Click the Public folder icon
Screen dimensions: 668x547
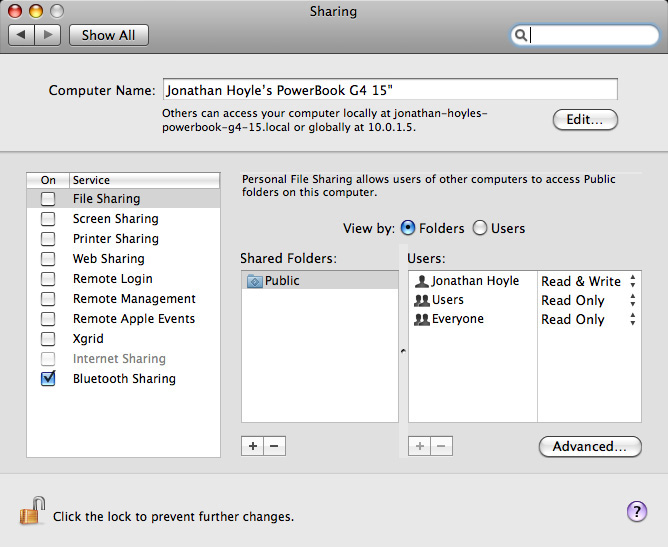255,281
